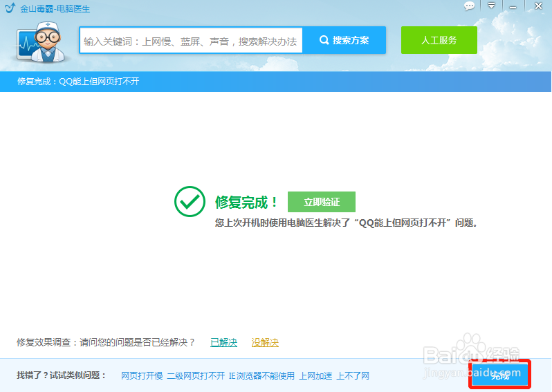Open the title bar dropdown menu arrow
The height and width of the screenshot is (392, 552).
coord(491,6)
